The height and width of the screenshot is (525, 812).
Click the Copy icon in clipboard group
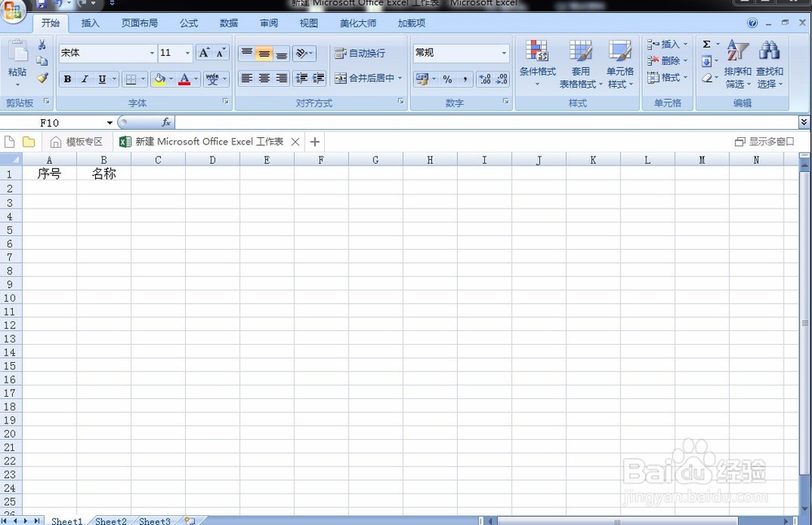click(x=42, y=61)
